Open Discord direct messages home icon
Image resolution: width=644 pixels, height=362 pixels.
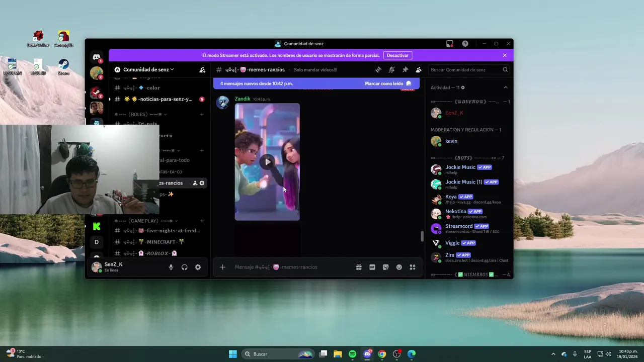(97, 57)
